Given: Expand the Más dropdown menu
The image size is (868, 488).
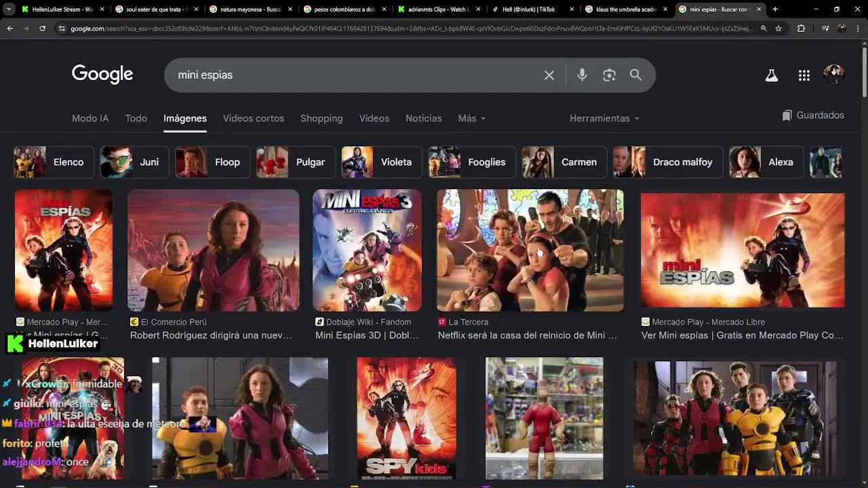Looking at the screenshot, I should [x=472, y=119].
